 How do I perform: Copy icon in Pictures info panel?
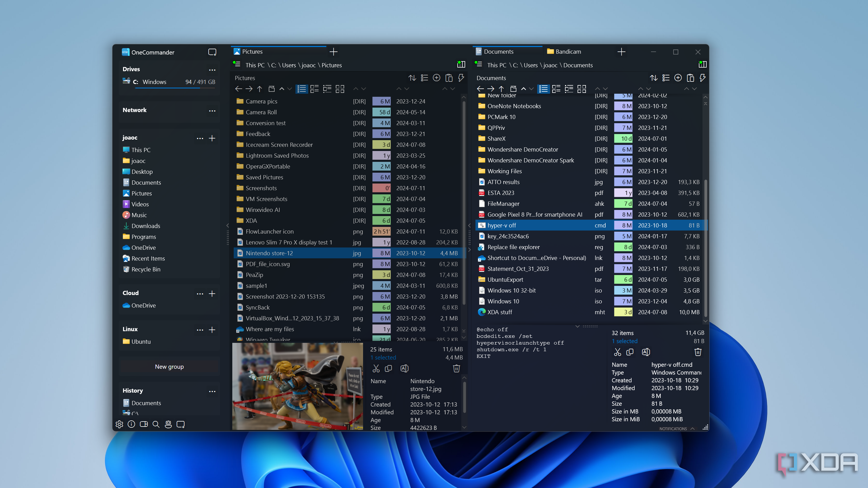(x=388, y=368)
